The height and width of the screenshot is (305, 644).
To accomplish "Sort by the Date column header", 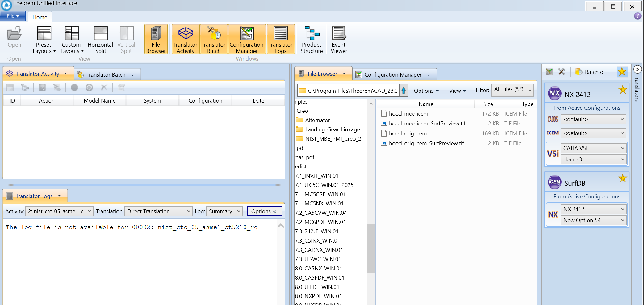I will click(258, 101).
